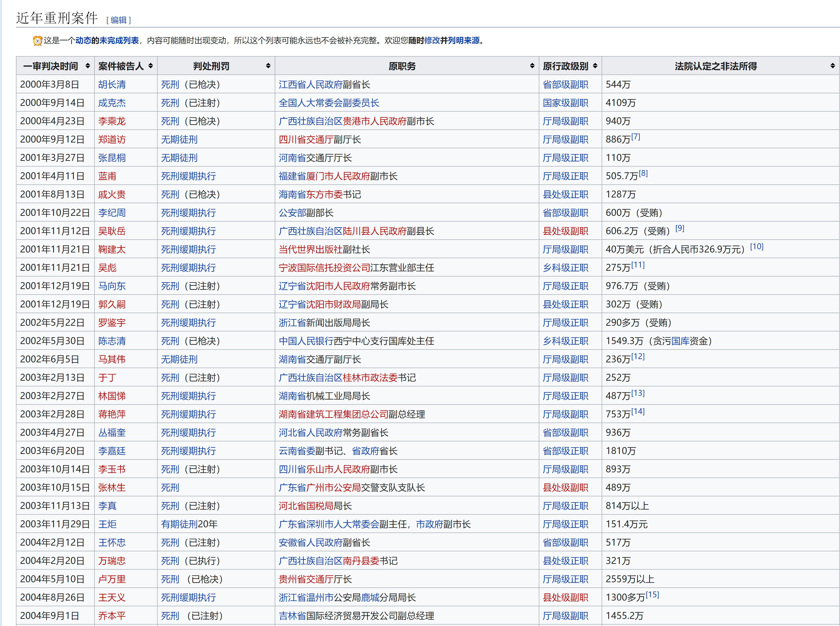Open footnote reference [11]
The image size is (840, 626).
coord(638,265)
